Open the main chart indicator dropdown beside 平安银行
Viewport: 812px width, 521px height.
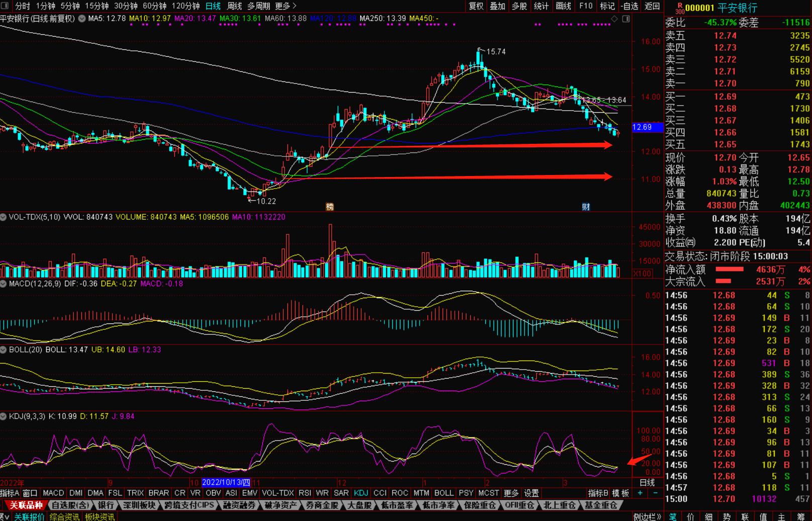click(82, 19)
